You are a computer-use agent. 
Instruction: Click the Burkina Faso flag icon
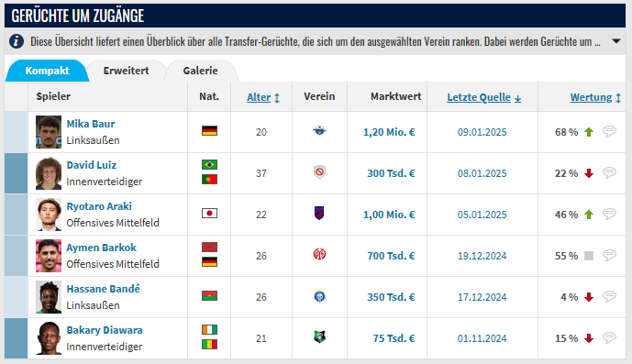tap(209, 296)
